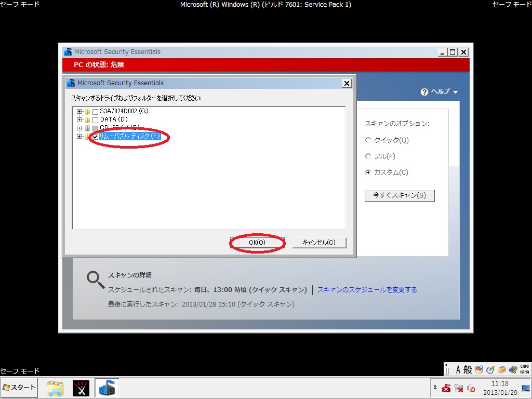Click the IME tools box icon
Viewport: 532px width, 399px height.
click(x=502, y=369)
